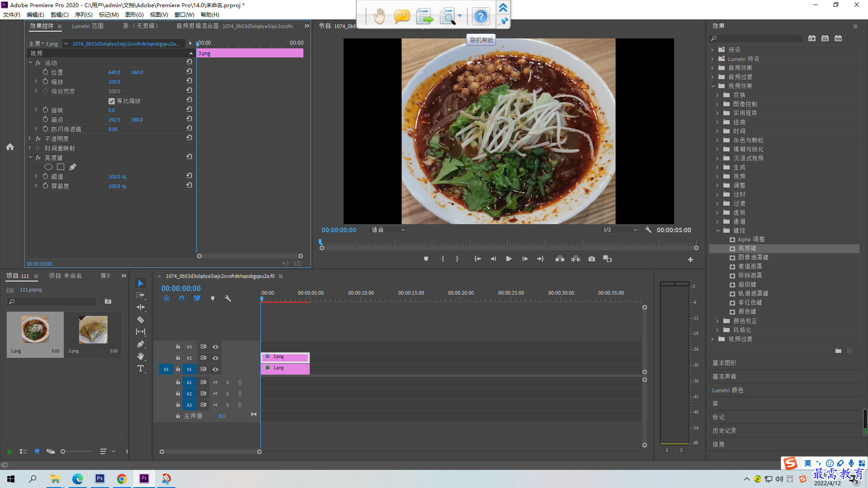This screenshot has height=488, width=868.
Task: Toggle V3 track visibility eye
Action: [215, 347]
